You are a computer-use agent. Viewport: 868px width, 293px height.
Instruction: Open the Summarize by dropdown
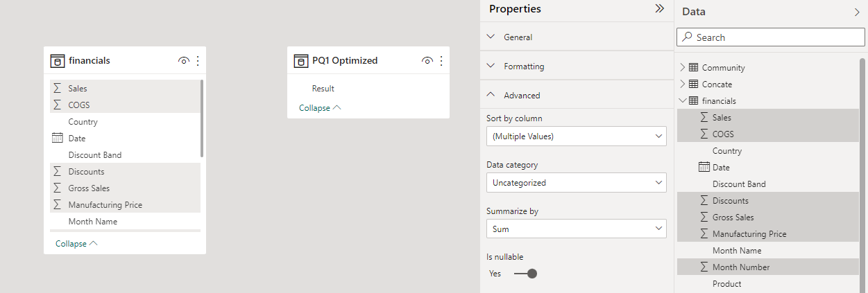click(x=577, y=229)
